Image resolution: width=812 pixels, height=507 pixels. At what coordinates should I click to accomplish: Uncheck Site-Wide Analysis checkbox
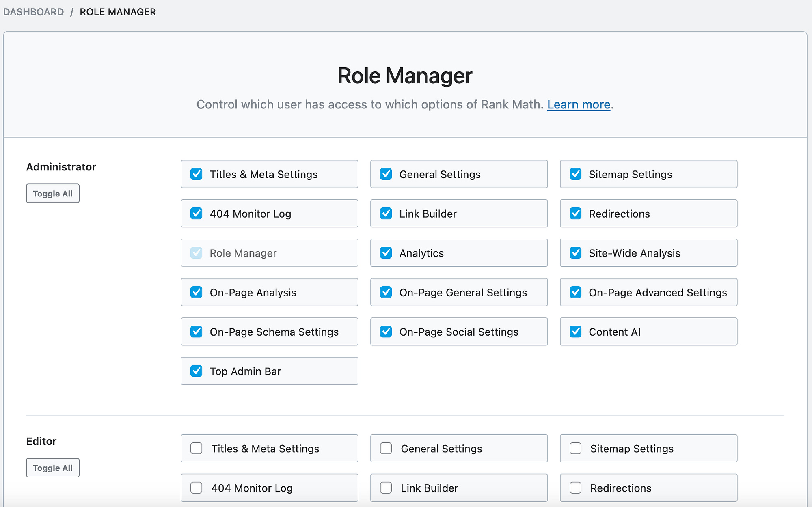point(576,253)
